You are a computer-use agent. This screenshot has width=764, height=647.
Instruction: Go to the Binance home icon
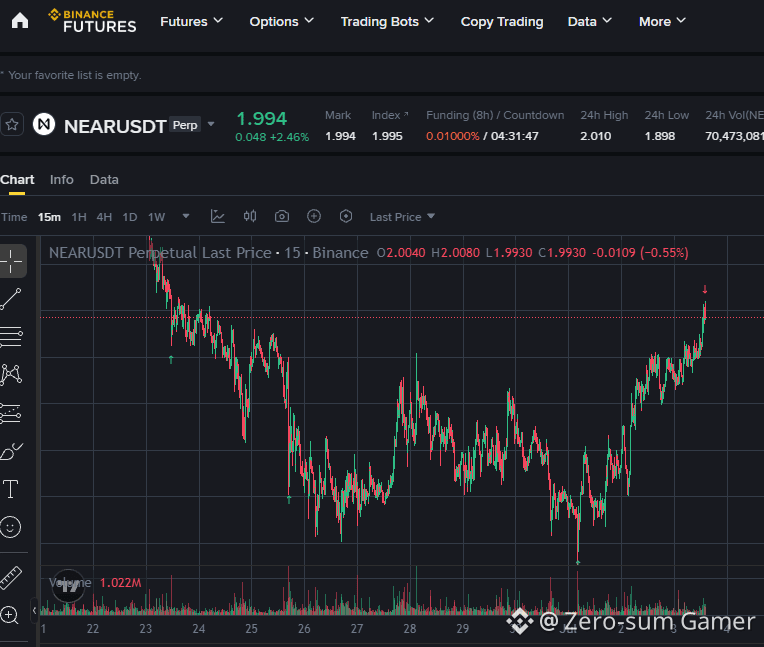(x=20, y=21)
